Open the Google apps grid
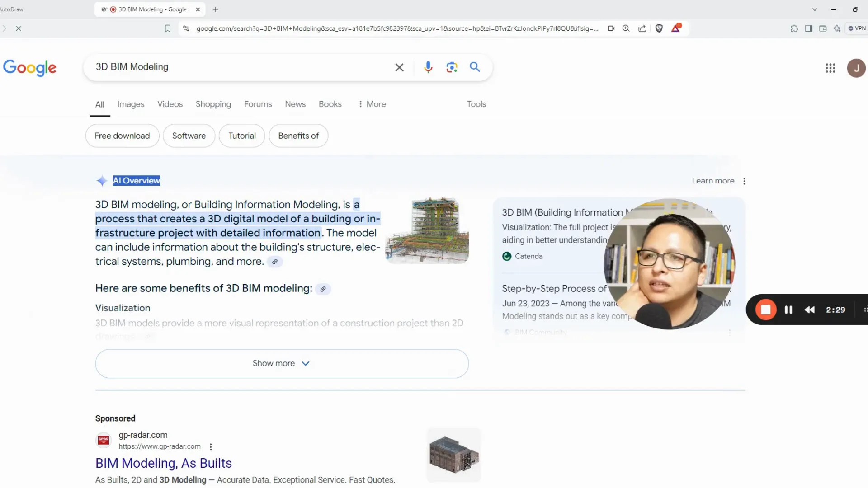 pos(830,68)
